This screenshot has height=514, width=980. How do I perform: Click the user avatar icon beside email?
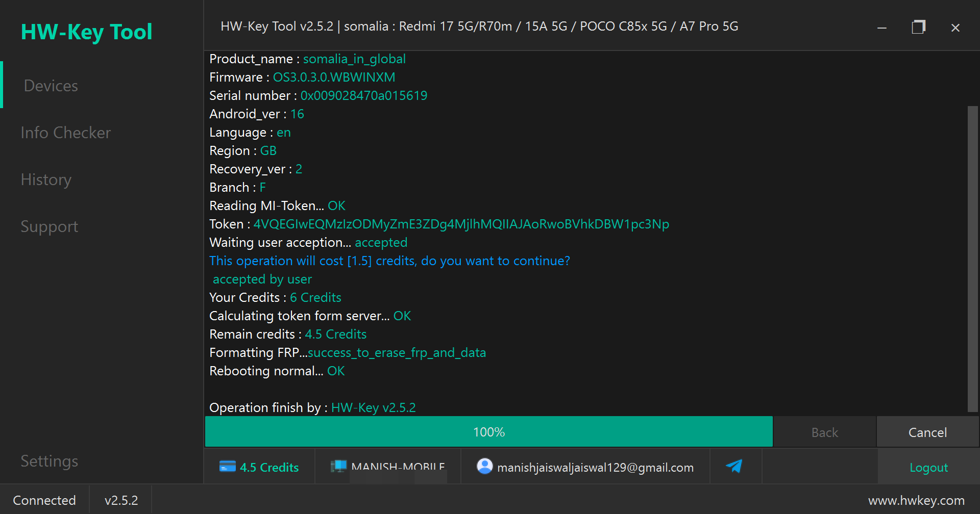484,466
